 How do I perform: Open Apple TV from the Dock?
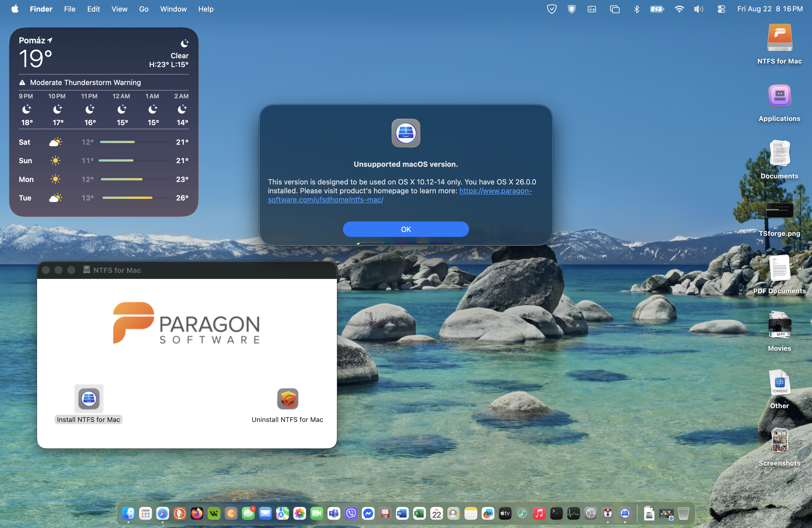[505, 513]
